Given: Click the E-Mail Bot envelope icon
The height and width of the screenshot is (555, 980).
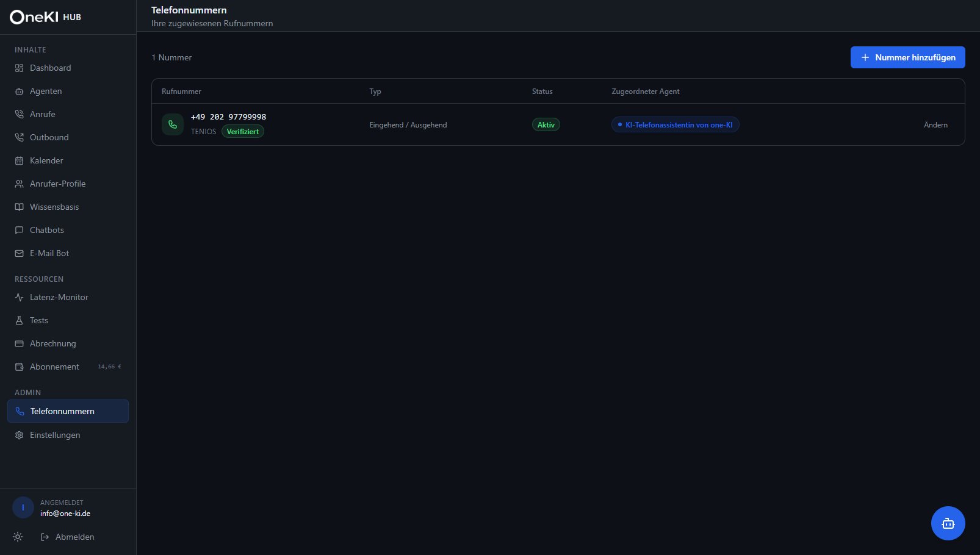Looking at the screenshot, I should click(19, 254).
